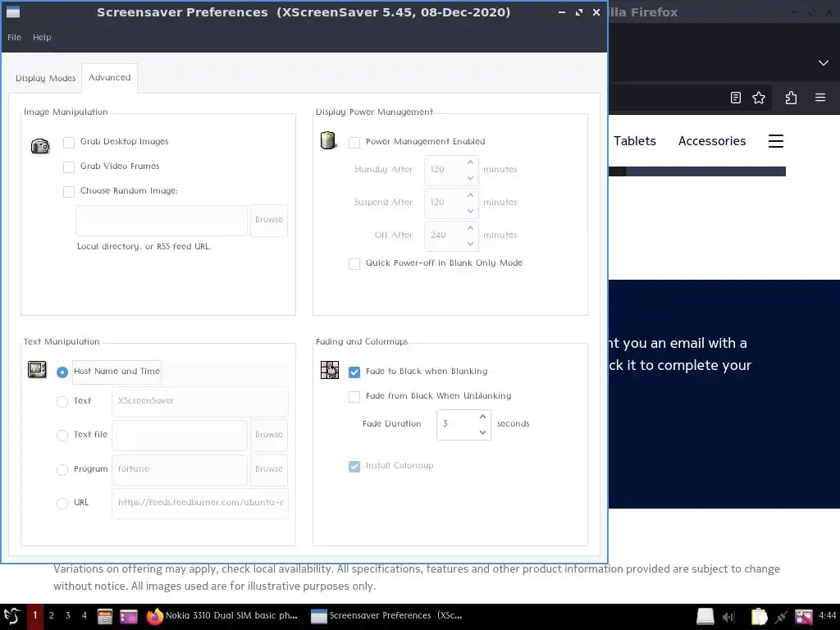Increase Off After minutes
Screen dimensions: 840x630
pos(470,228)
